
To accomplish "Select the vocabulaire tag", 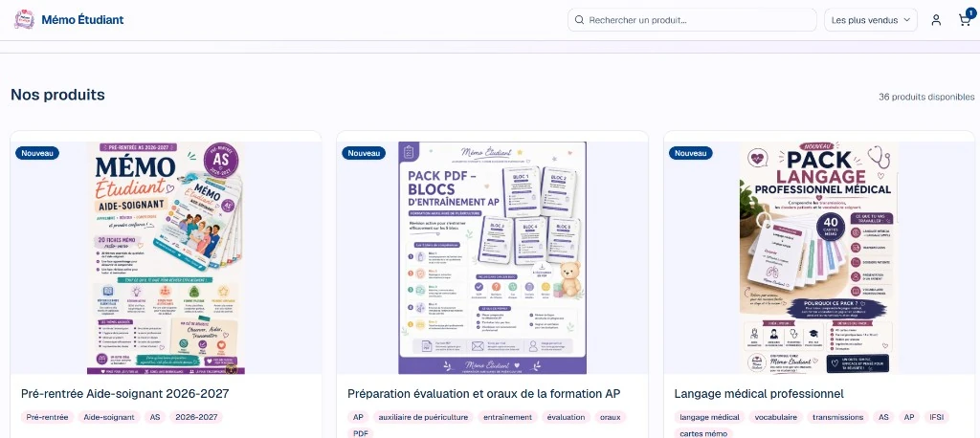I will pyautogui.click(x=775, y=417).
